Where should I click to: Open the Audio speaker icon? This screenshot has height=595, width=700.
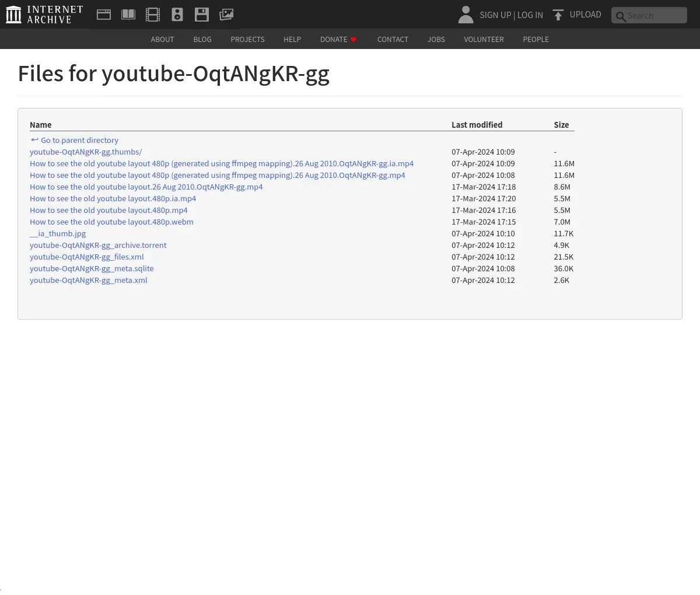(x=177, y=15)
